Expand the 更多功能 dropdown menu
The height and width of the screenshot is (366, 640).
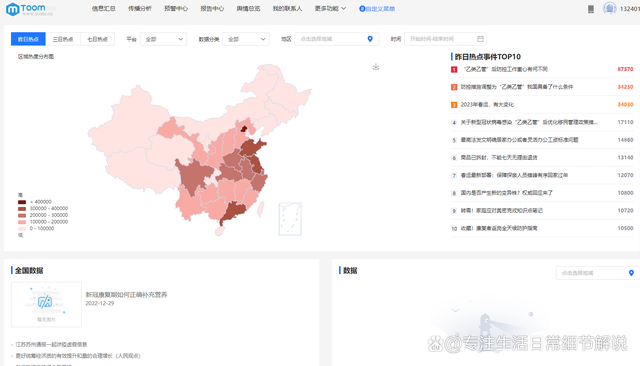pos(330,9)
